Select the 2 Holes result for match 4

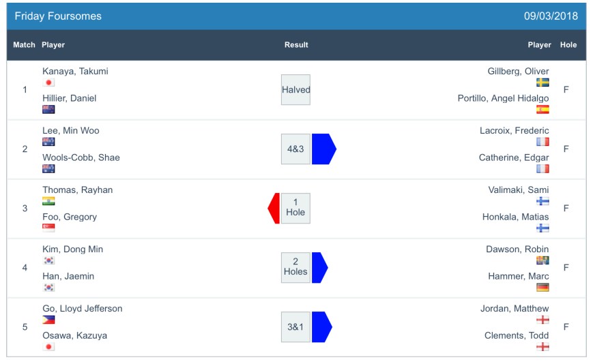[295, 267]
